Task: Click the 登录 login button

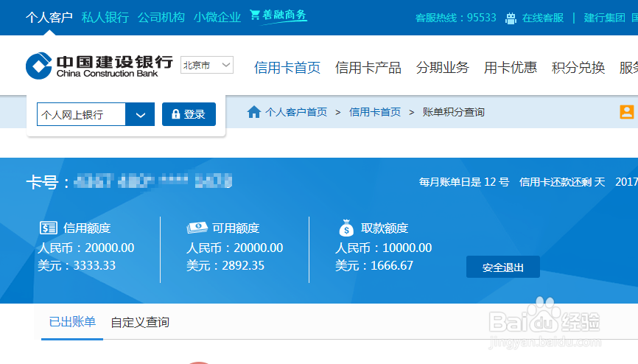Action: click(x=189, y=114)
